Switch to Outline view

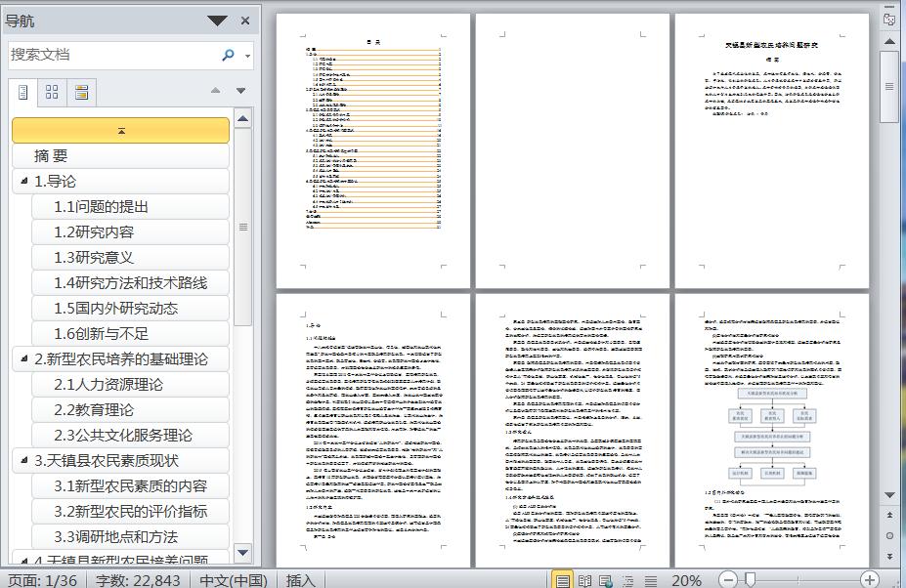coord(628,580)
